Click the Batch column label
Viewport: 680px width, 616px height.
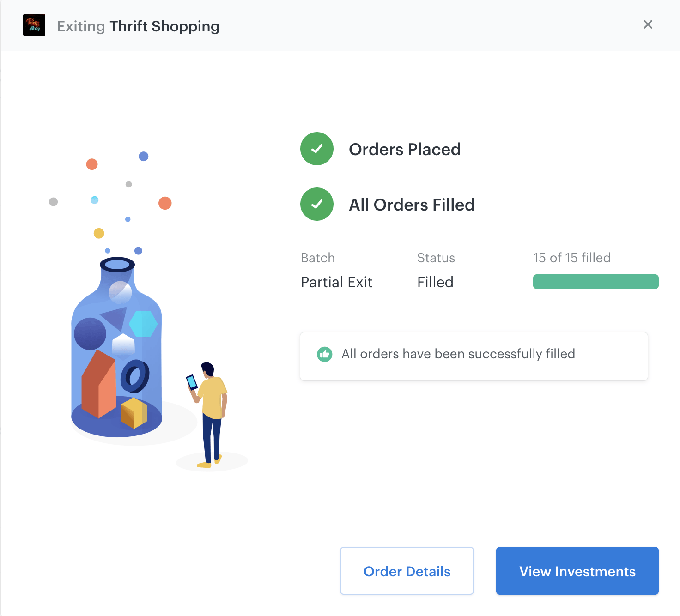tap(318, 258)
